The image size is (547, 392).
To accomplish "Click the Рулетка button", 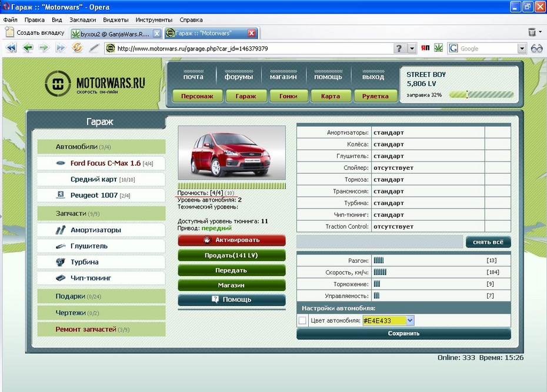I will click(x=375, y=96).
